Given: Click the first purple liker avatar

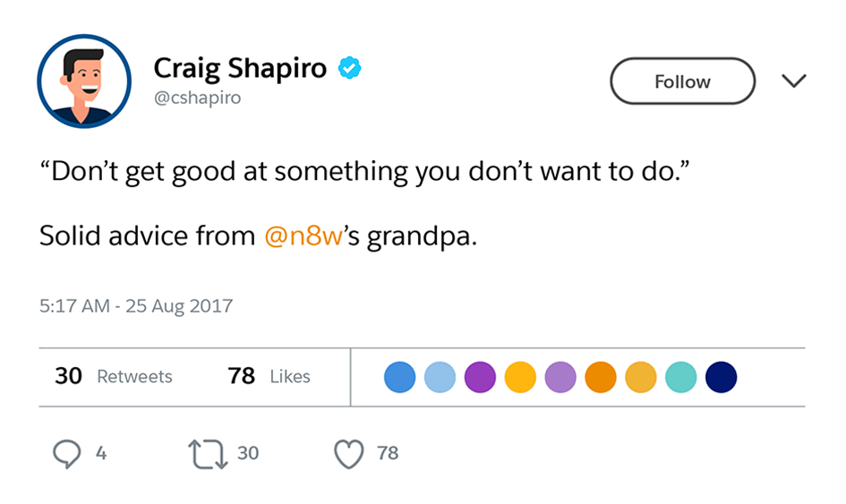Looking at the screenshot, I should tap(480, 377).
